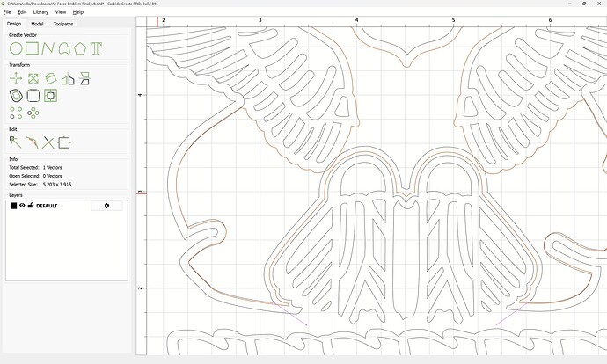Click the Selected Size value 5.203 x 3.915
Screen dimensions: 607x364
click(x=57, y=185)
